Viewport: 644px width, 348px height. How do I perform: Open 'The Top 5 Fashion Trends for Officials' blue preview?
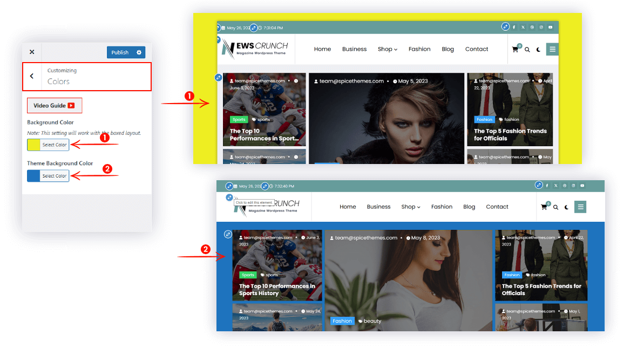541,289
